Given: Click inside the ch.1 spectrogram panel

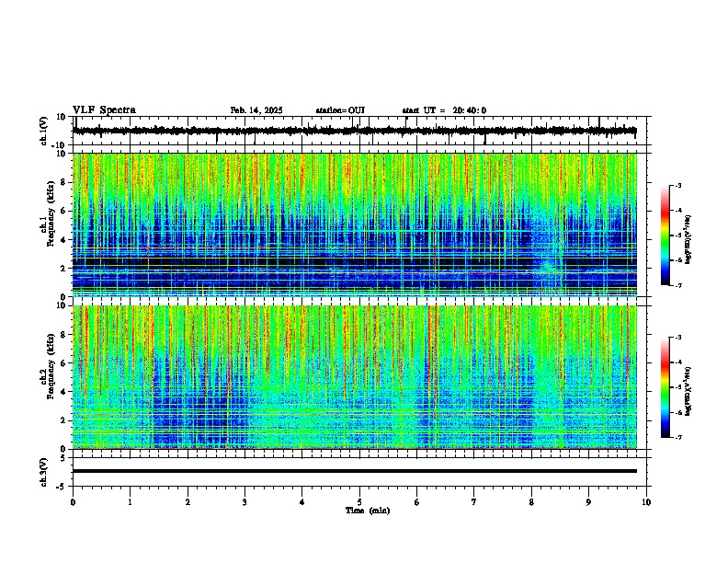Looking at the screenshot, I should (x=355, y=224).
